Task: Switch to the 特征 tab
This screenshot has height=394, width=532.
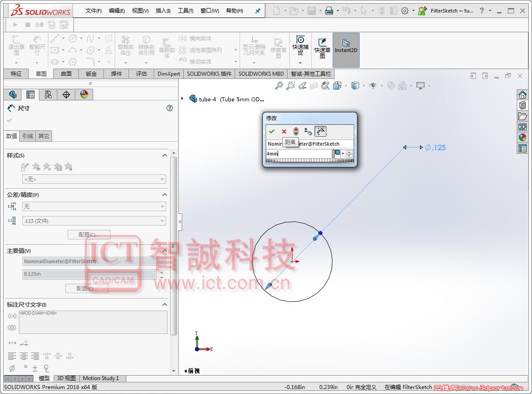Action: point(16,74)
